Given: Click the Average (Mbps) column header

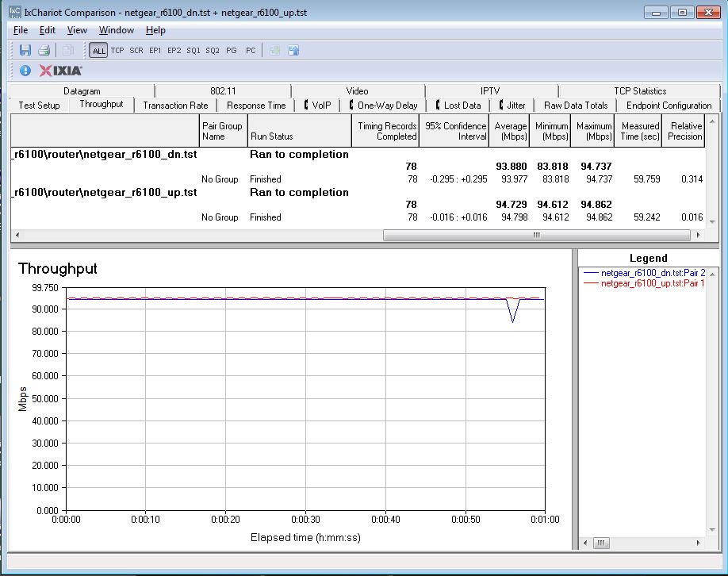Looking at the screenshot, I should click(509, 131).
